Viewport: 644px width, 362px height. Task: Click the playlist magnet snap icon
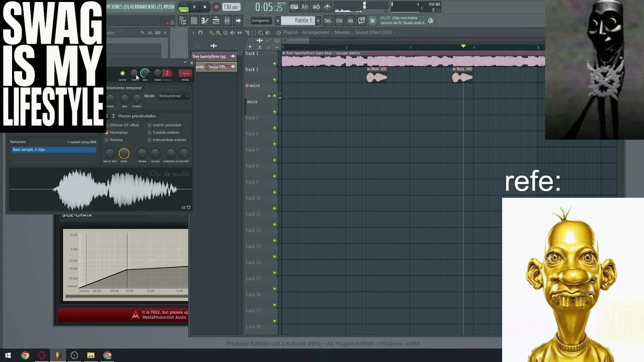point(200,33)
